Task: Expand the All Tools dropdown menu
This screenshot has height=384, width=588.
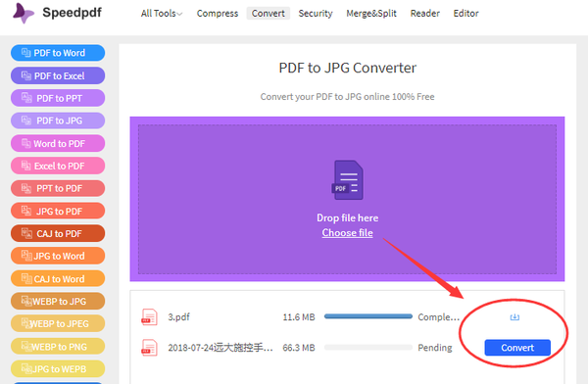Action: (162, 14)
